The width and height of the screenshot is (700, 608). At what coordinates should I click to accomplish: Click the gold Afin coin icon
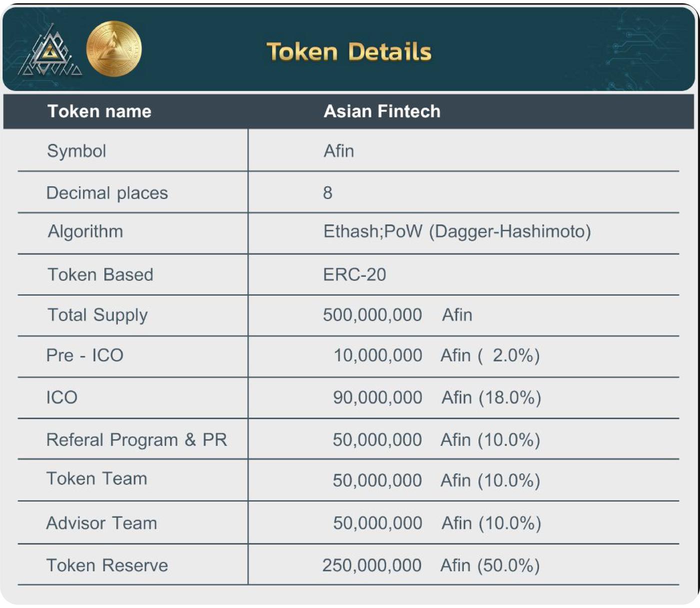pos(114,49)
